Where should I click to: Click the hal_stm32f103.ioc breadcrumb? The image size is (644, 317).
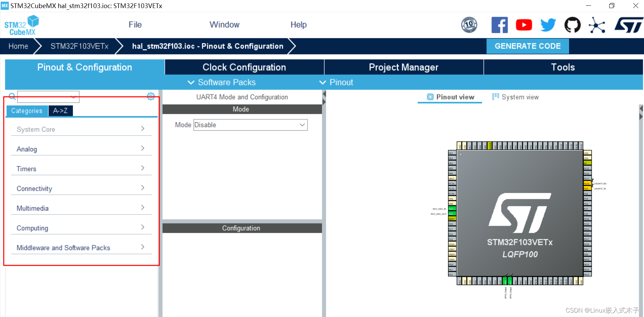[x=208, y=46]
